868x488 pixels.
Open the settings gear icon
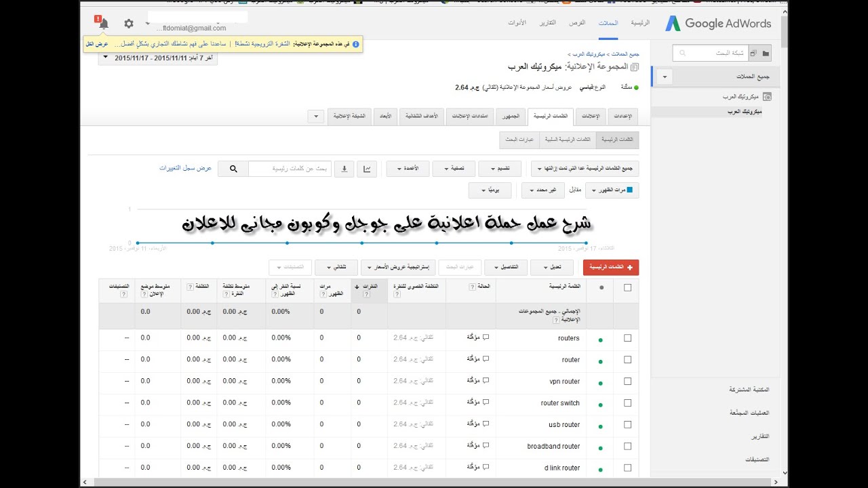tap(129, 23)
